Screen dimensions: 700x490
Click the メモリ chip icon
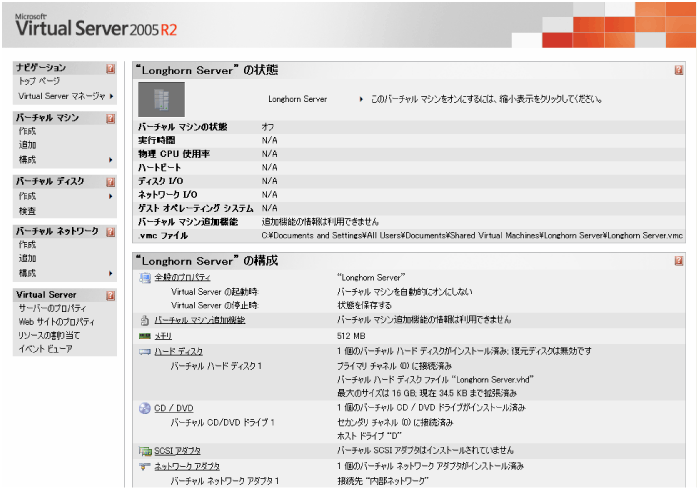pyautogui.click(x=145, y=336)
